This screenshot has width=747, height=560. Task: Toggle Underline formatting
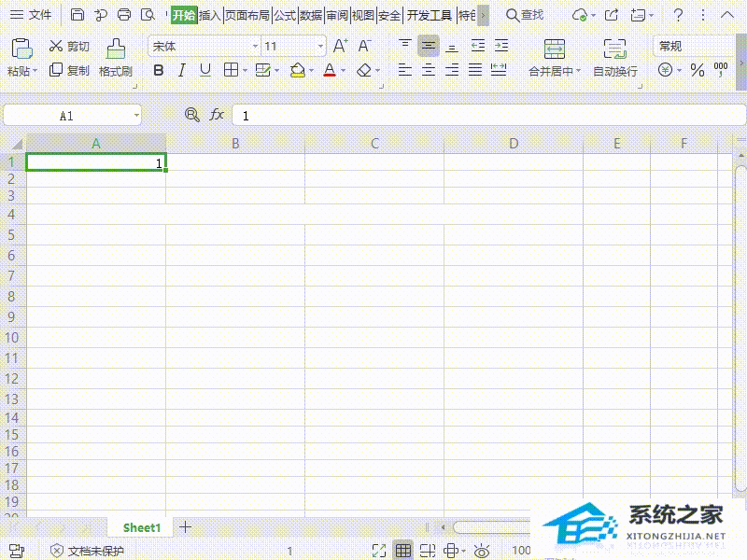click(x=205, y=71)
